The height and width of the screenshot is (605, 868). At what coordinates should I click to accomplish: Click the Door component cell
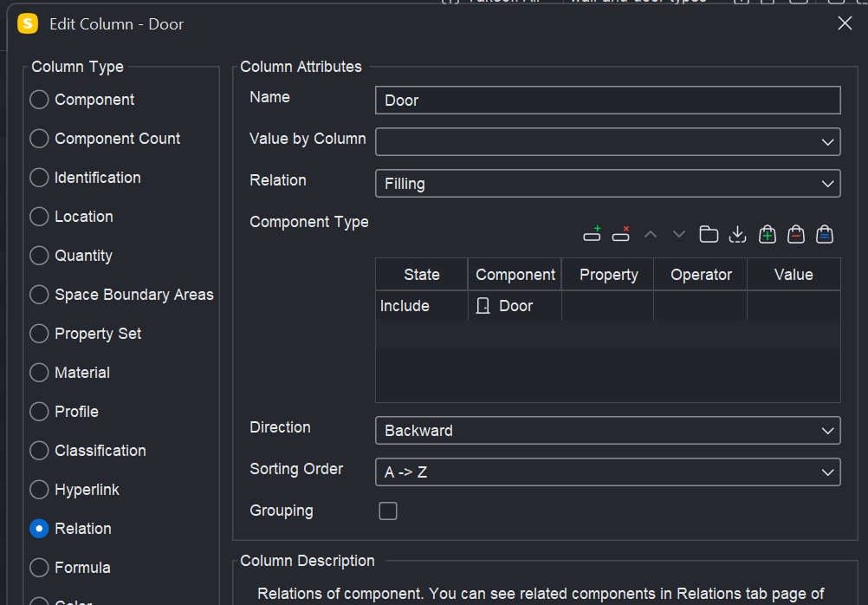(x=515, y=306)
